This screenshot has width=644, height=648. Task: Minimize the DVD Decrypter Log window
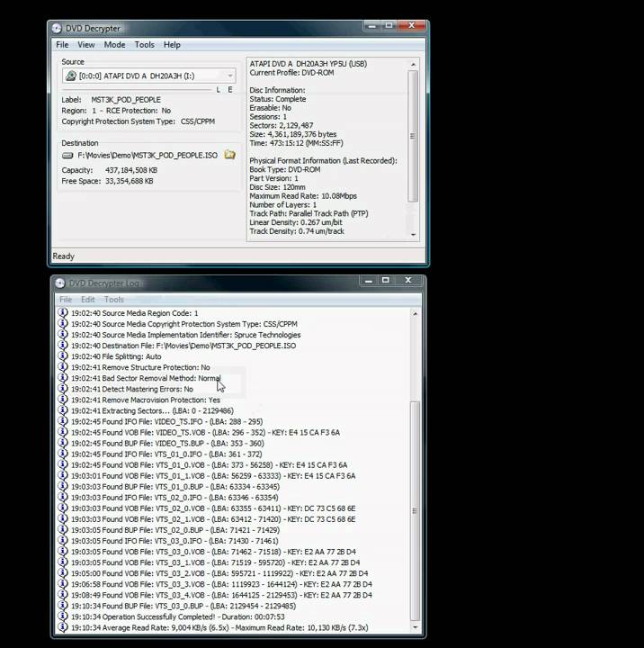[x=369, y=281]
